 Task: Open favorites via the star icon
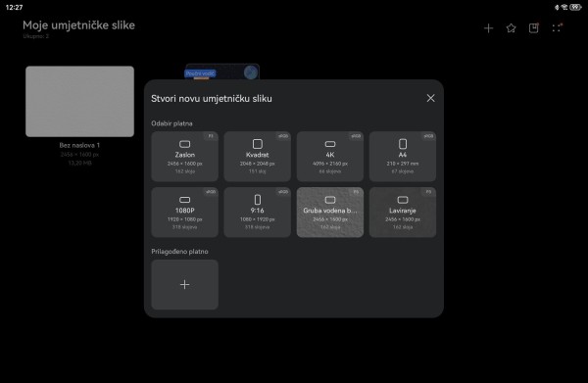click(511, 28)
